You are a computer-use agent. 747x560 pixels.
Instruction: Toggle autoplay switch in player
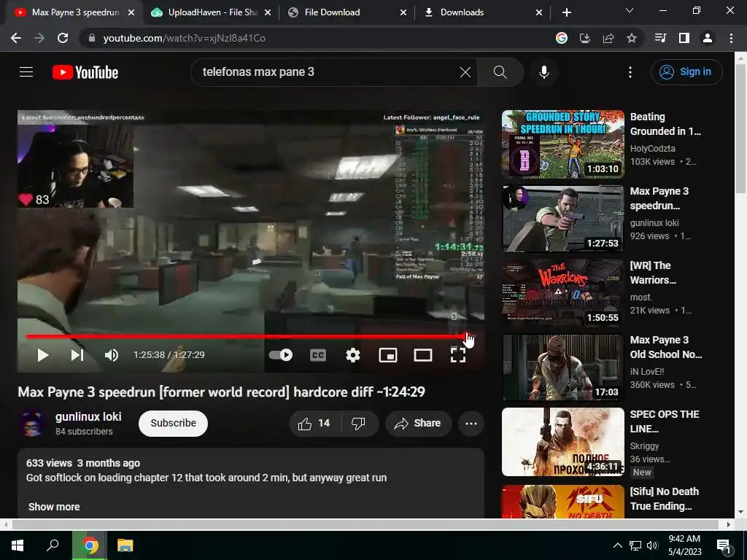[281, 355]
